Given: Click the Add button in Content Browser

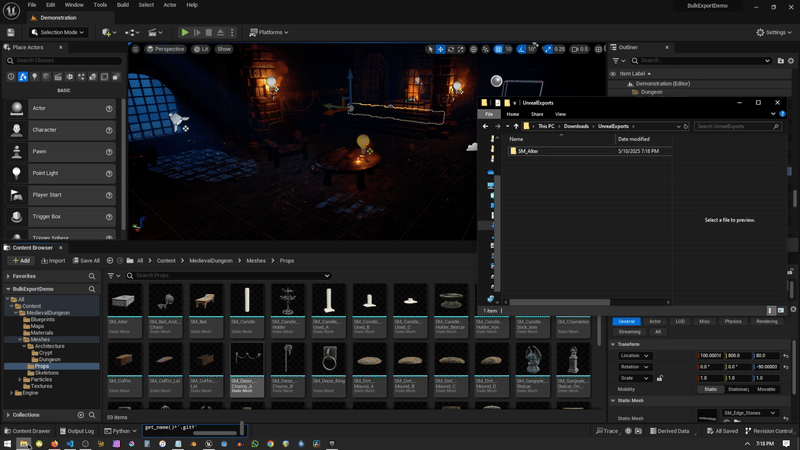Looking at the screenshot, I should [21, 260].
